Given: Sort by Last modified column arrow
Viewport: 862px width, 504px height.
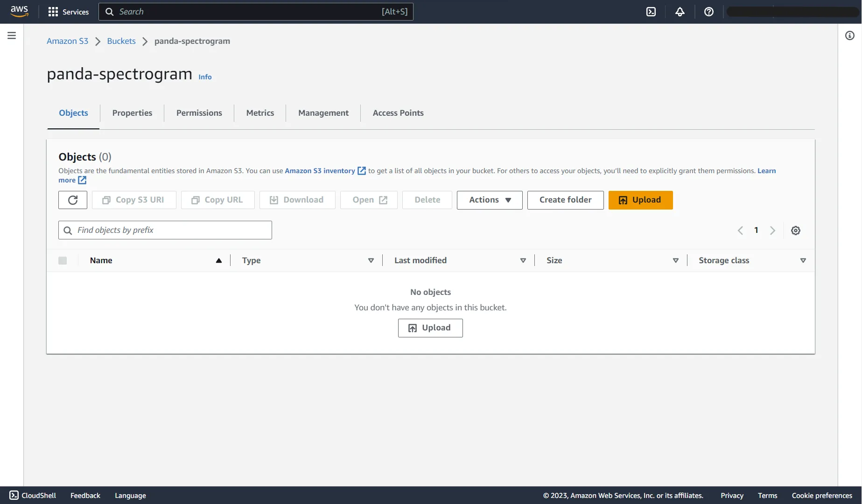Looking at the screenshot, I should [x=523, y=260].
